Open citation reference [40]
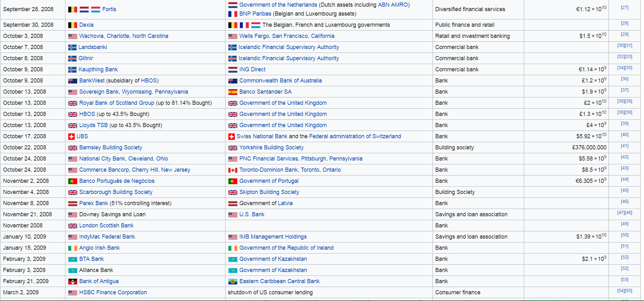 click(625, 134)
